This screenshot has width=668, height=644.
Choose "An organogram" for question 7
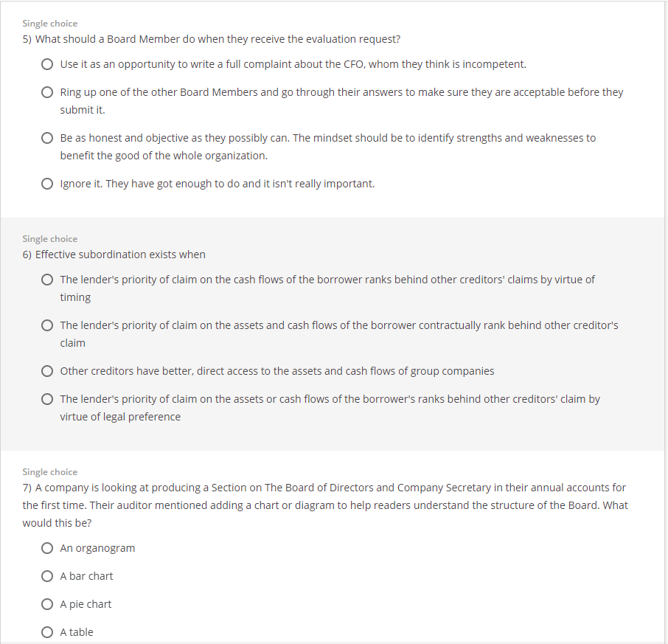point(47,548)
